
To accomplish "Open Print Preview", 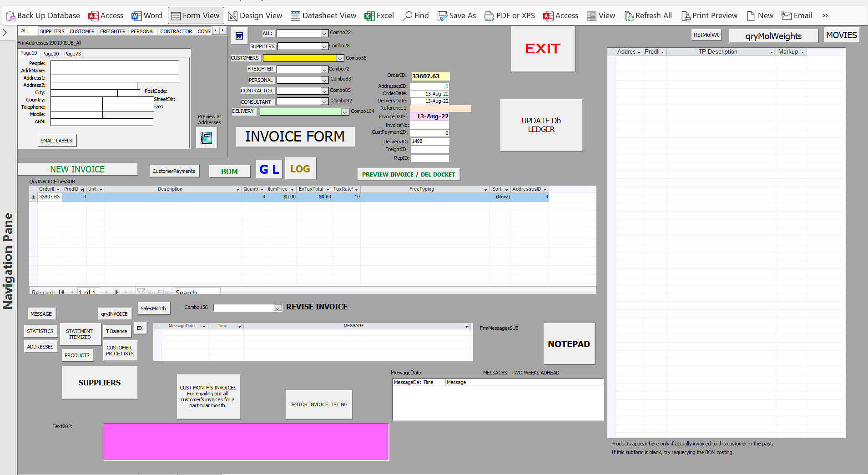I will pos(709,15).
